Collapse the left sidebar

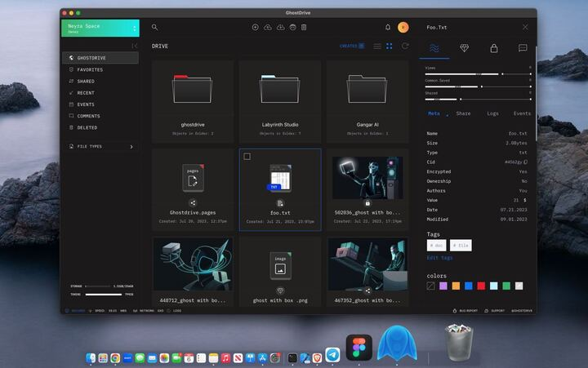[135, 46]
